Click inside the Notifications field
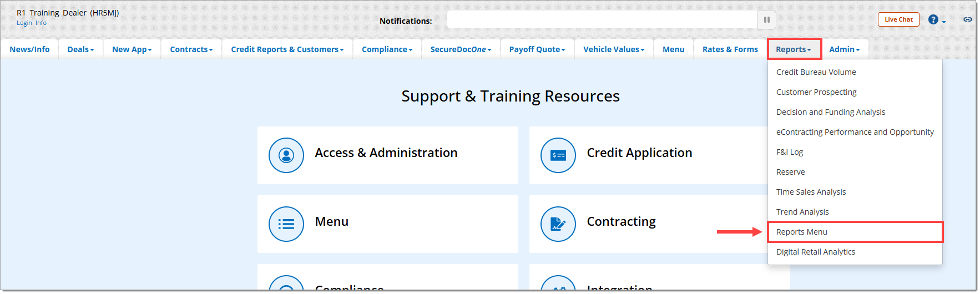 coord(602,20)
